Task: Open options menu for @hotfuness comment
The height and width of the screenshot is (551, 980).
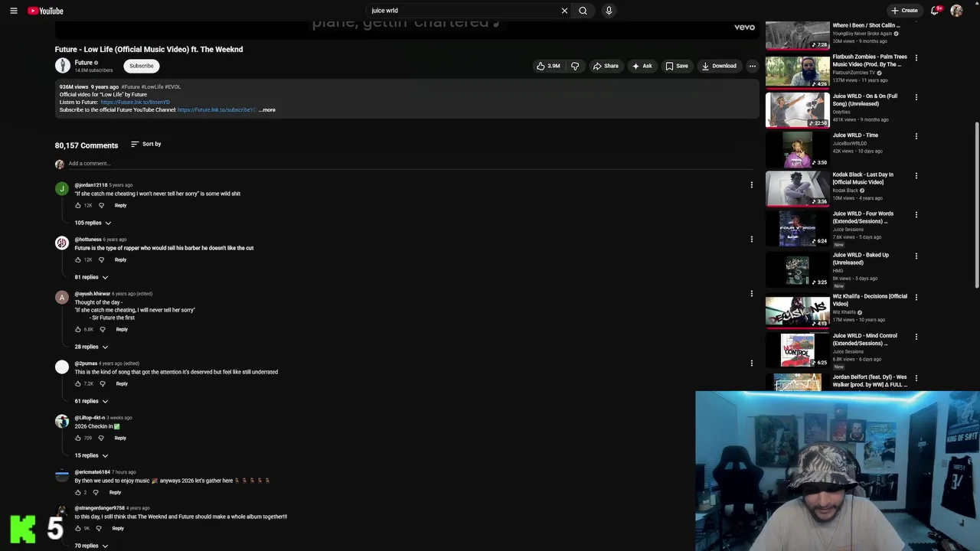Action: (751, 240)
